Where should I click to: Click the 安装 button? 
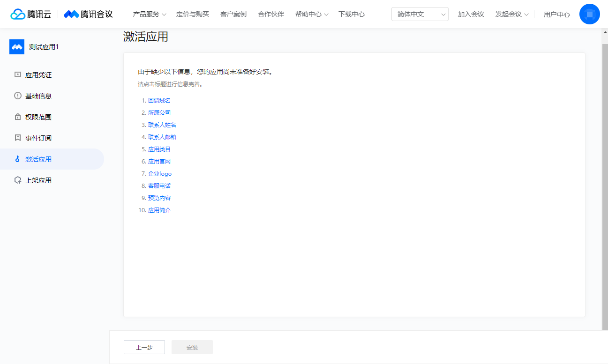click(x=192, y=347)
